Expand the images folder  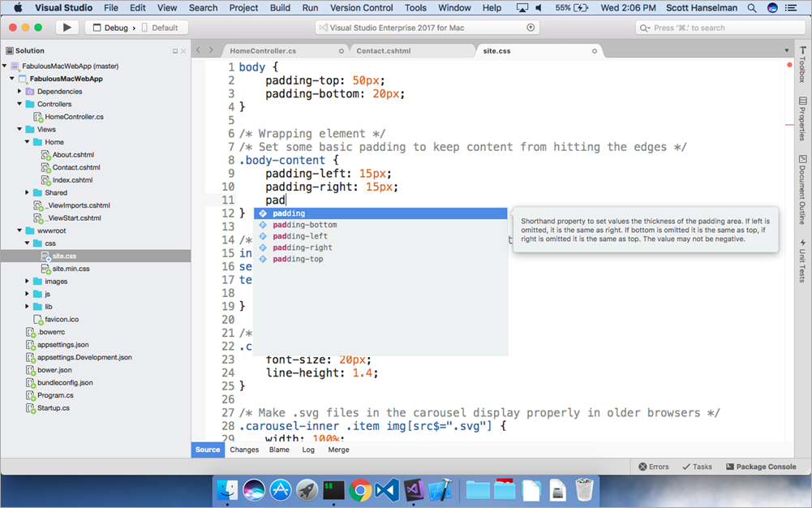(x=27, y=282)
